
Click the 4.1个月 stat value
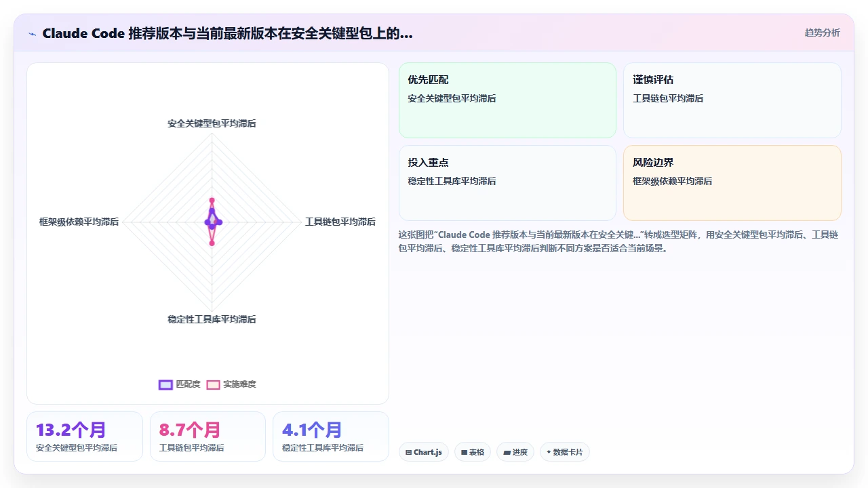coord(312,430)
